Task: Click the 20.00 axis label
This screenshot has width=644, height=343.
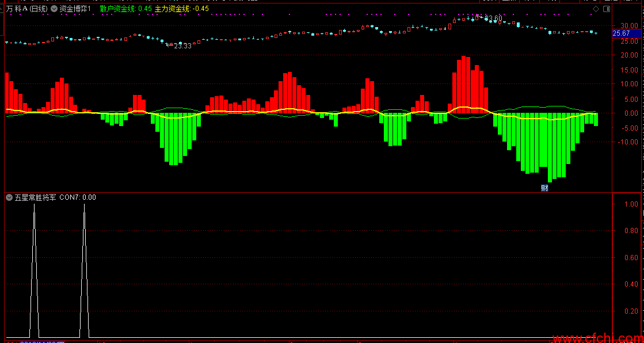Action: (x=630, y=55)
